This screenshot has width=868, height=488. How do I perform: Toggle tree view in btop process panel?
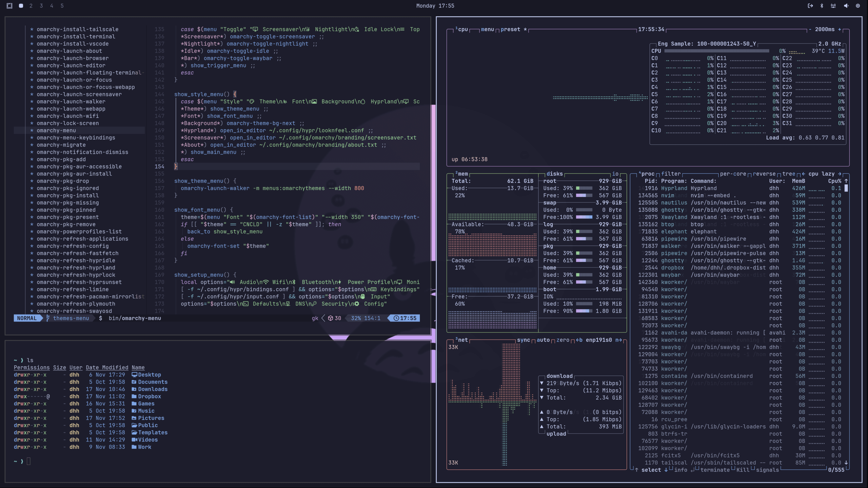(788, 174)
